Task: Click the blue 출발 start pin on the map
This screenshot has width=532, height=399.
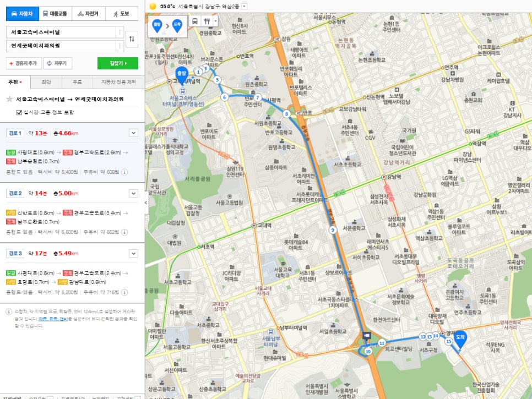Action: coord(181,76)
